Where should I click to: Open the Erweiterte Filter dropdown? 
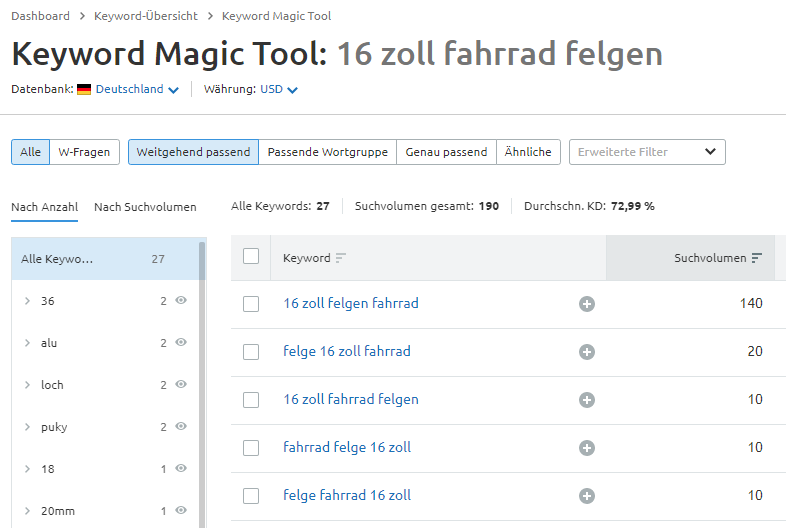click(x=647, y=152)
